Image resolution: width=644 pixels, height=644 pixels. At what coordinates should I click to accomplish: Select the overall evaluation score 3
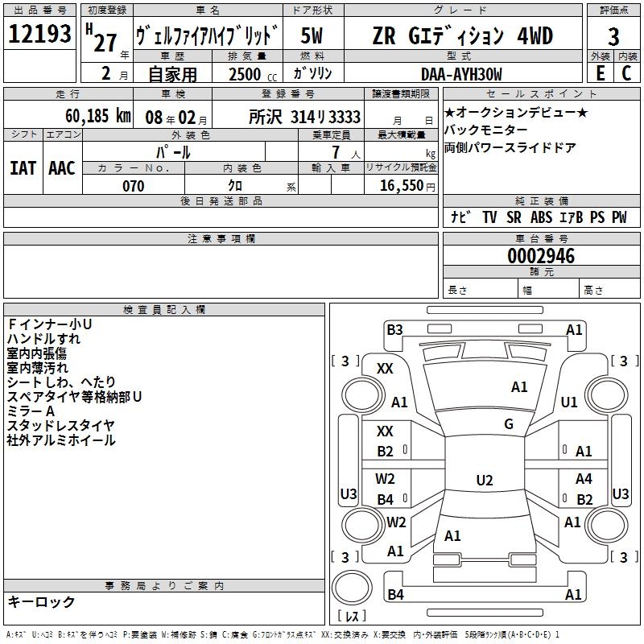[x=613, y=37]
